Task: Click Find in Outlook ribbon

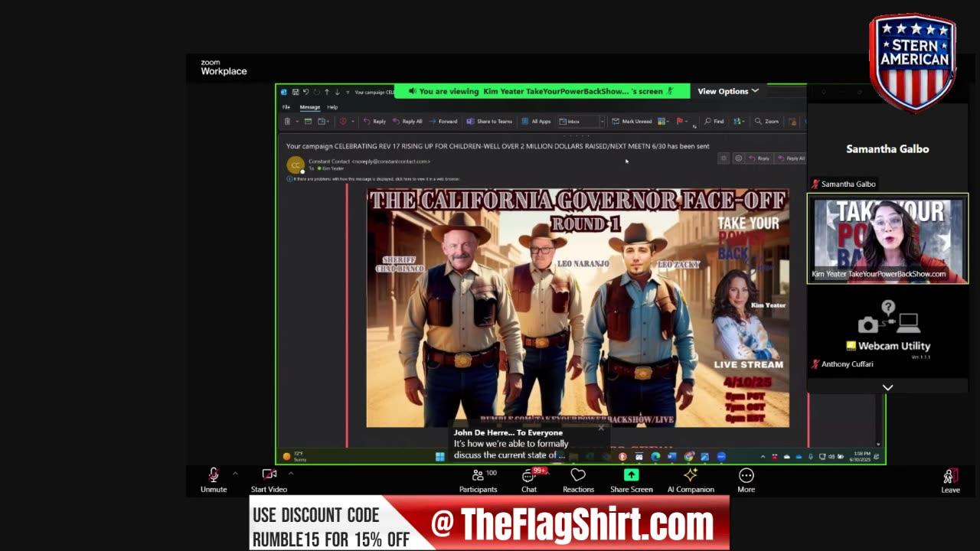Action: tap(714, 121)
